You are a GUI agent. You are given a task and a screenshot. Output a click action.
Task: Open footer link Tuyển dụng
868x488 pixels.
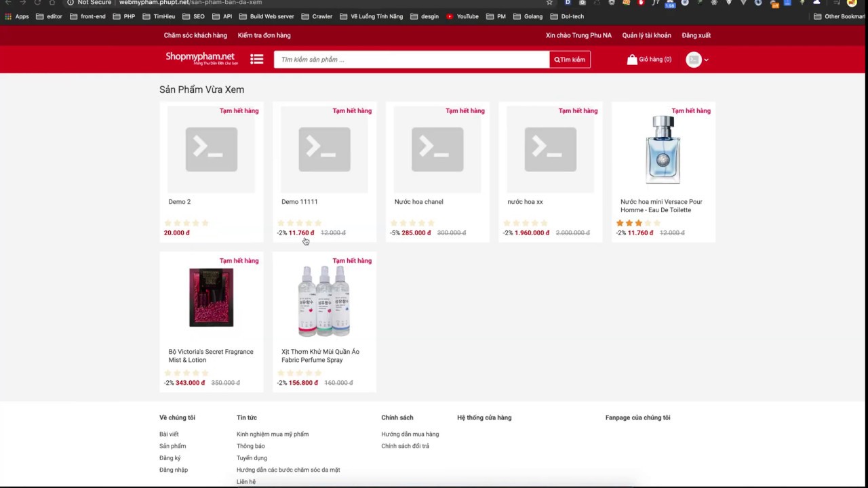point(252,458)
